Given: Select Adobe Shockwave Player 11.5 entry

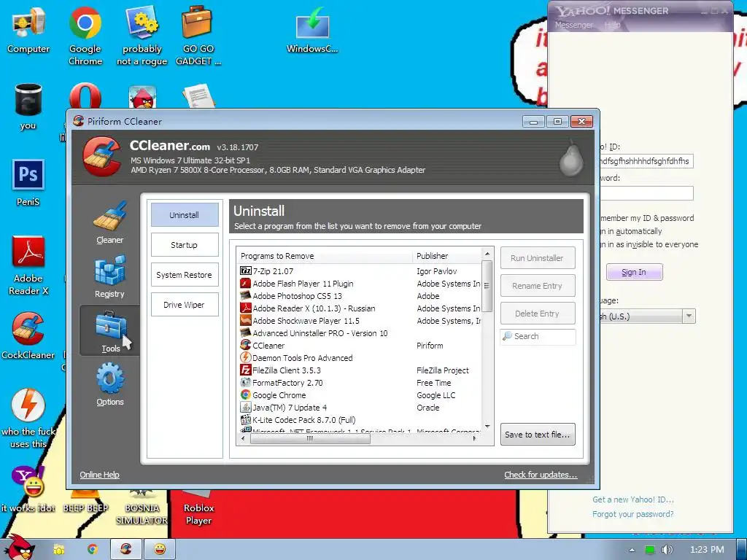Looking at the screenshot, I should coord(360,321).
